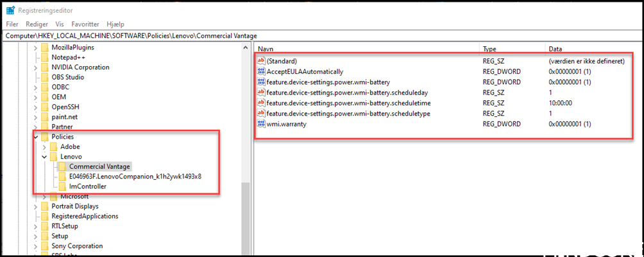The height and width of the screenshot is (257, 644).
Task: Expand the MozillaPlugins tree node
Action: coord(36,48)
